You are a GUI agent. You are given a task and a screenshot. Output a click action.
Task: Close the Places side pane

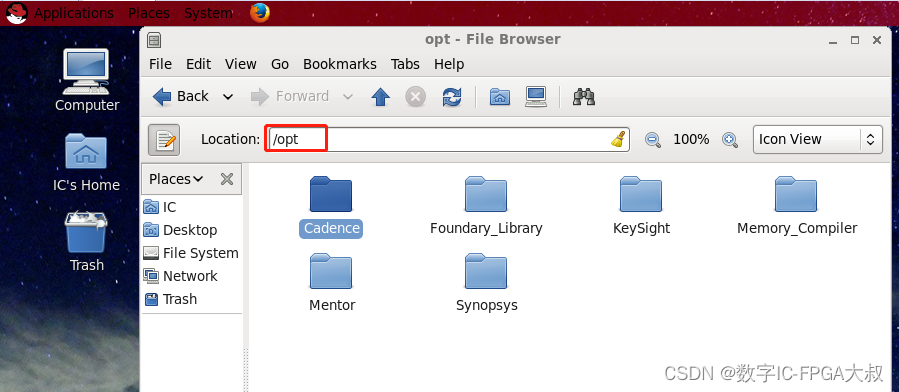tap(227, 179)
